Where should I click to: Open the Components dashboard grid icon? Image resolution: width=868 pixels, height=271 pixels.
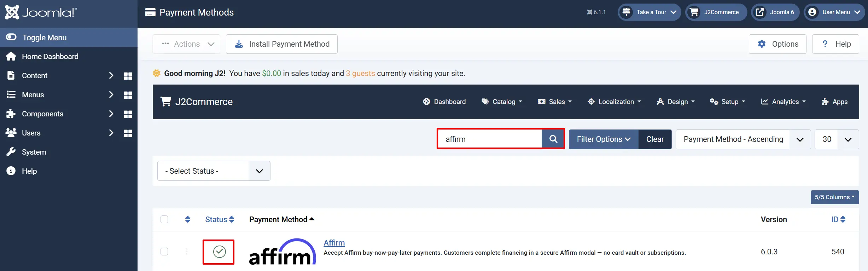(x=128, y=114)
